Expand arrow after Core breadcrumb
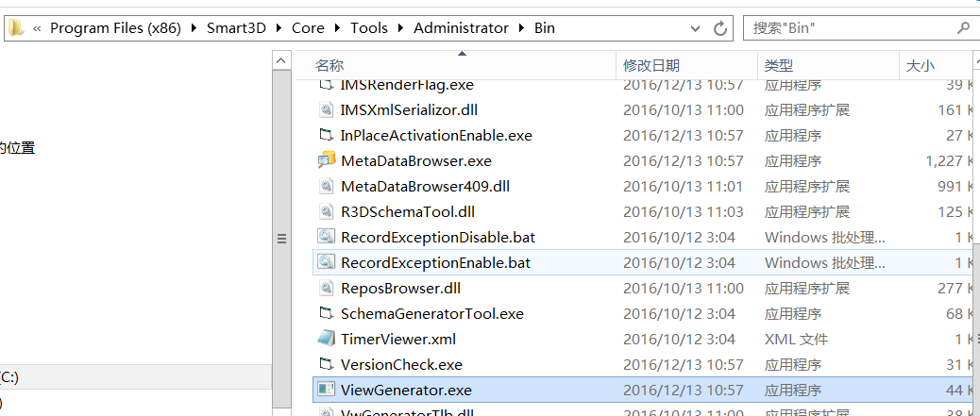The height and width of the screenshot is (416, 980). click(337, 28)
